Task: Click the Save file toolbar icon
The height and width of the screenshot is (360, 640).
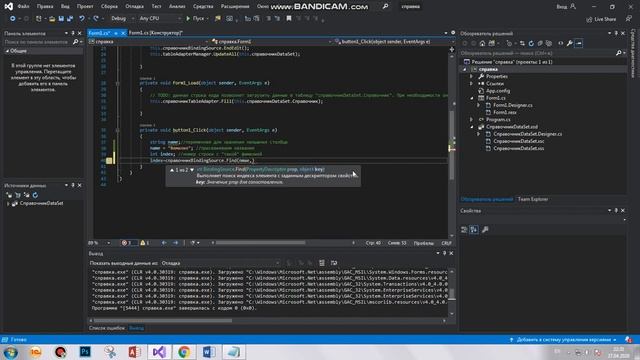Action: [x=61, y=18]
